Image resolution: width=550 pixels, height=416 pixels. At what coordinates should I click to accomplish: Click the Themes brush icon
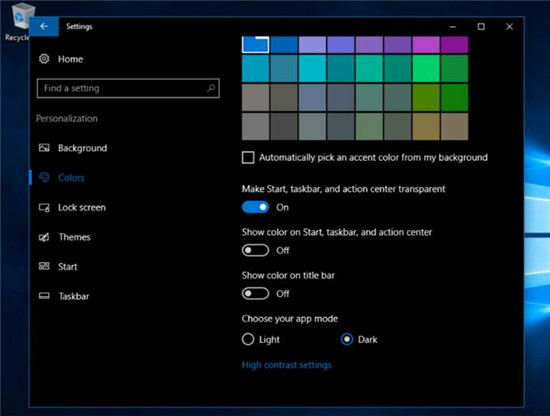(x=44, y=237)
